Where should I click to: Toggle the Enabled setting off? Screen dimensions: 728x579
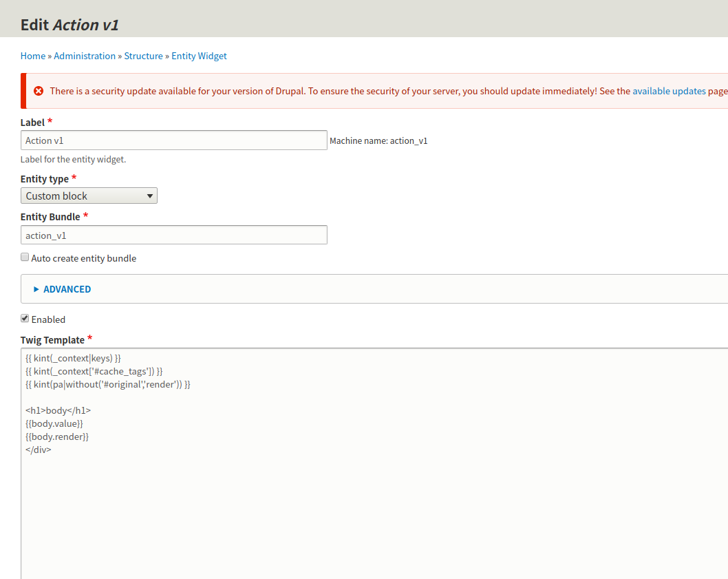click(25, 319)
